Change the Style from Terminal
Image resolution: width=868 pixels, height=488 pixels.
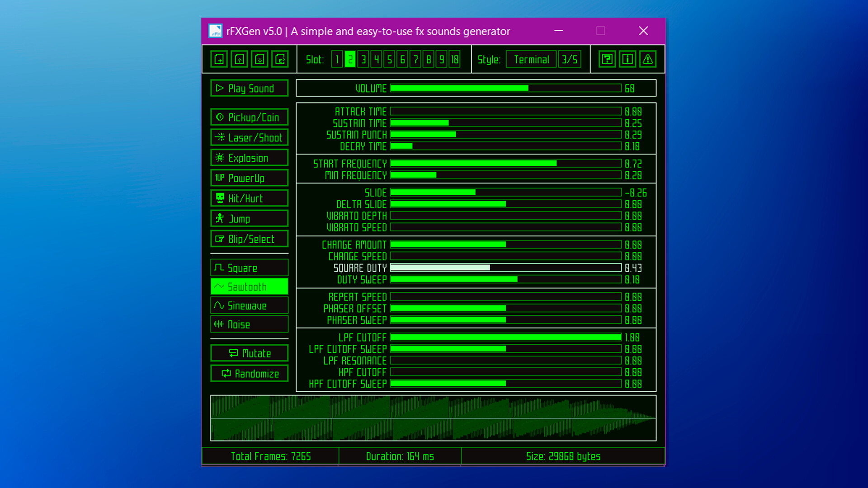[531, 59]
